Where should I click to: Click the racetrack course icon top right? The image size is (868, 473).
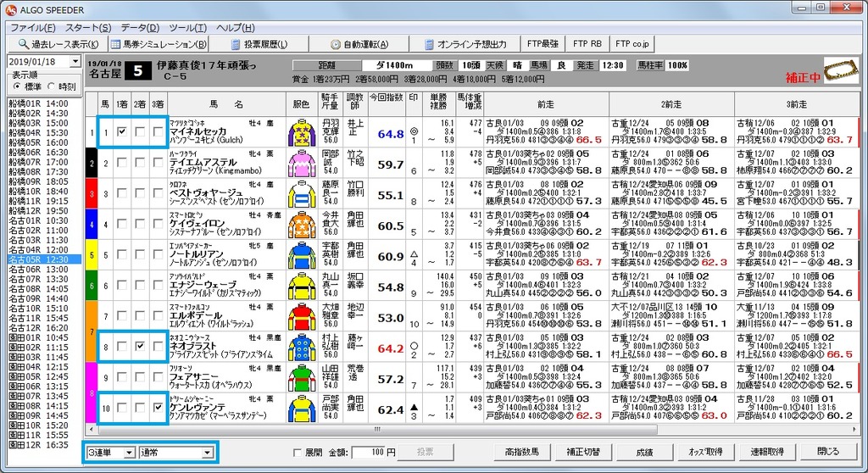click(x=840, y=71)
